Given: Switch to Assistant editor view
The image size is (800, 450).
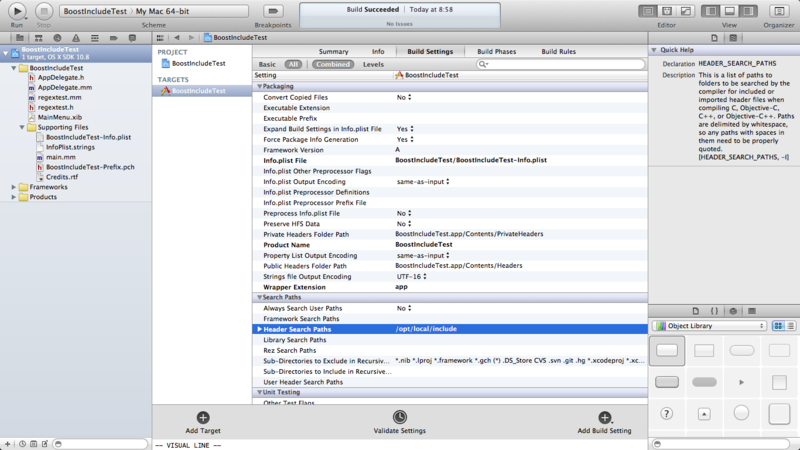Looking at the screenshot, I should pos(667,11).
